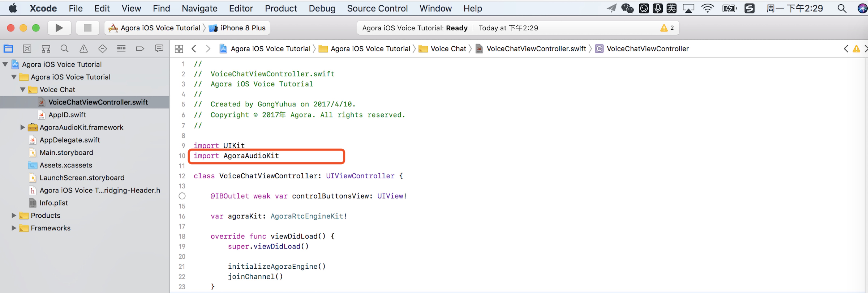Expand the Products folder
The image size is (868, 293).
click(14, 215)
